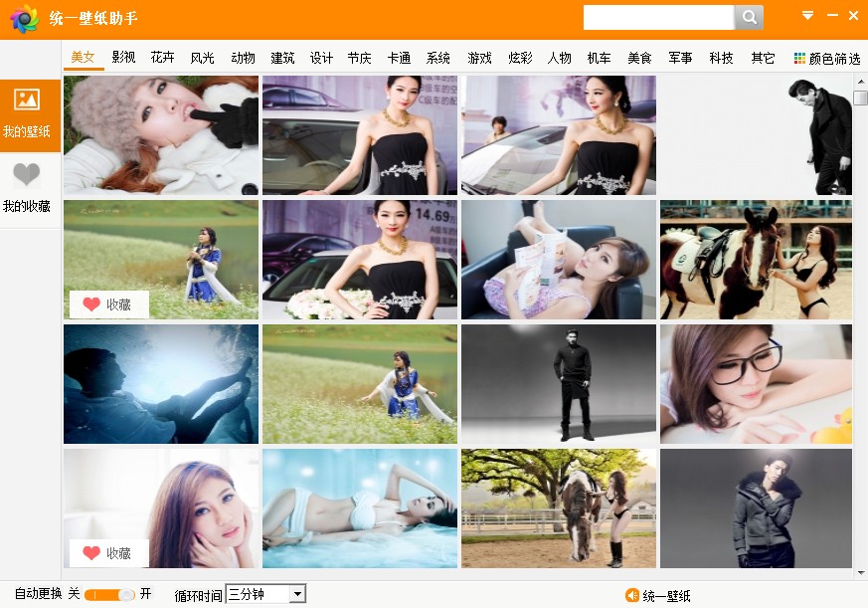Screen dimensions: 868x608
Task: Open wallpaper of woman beside saddled horse
Action: [x=756, y=260]
